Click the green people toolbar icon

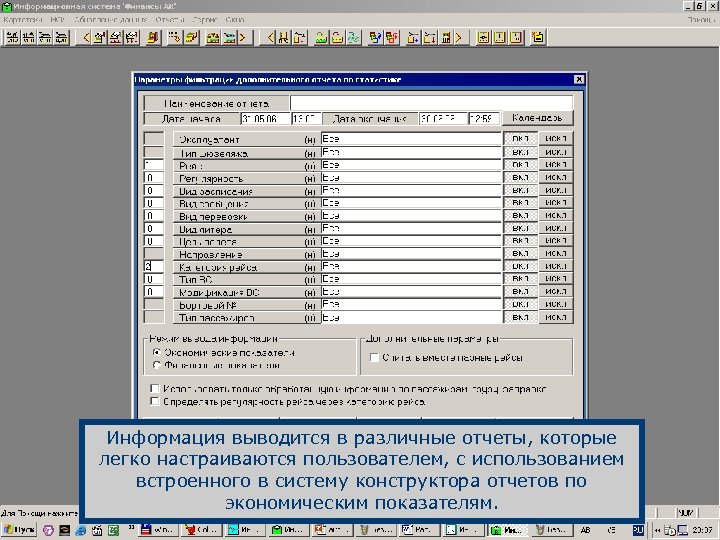tap(353, 37)
